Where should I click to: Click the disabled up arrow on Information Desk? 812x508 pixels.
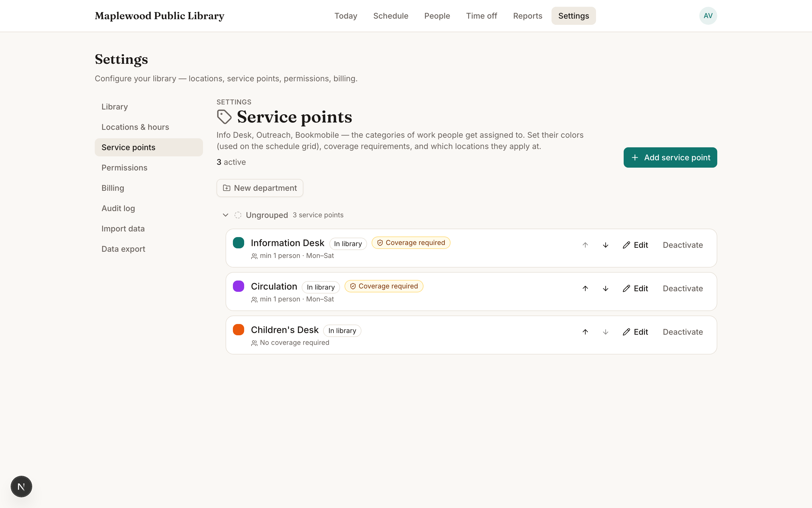(x=585, y=245)
